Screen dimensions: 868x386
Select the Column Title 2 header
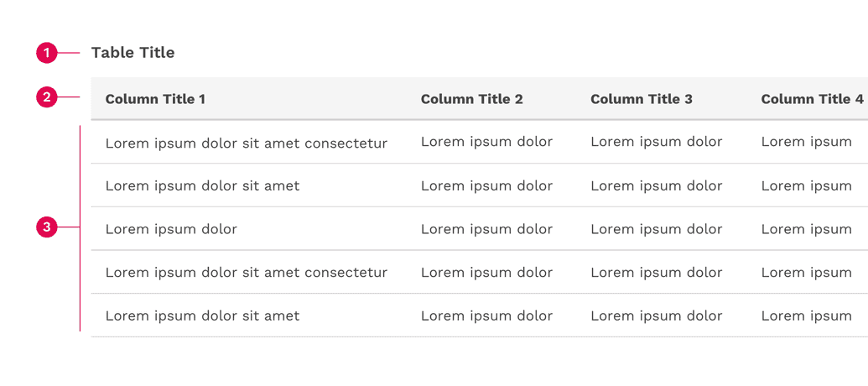pos(471,99)
